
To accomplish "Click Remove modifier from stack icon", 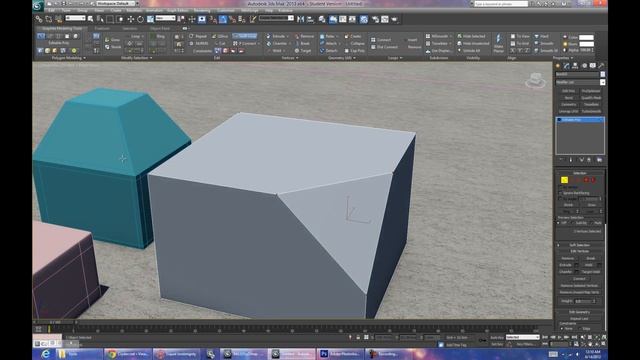I will click(589, 160).
